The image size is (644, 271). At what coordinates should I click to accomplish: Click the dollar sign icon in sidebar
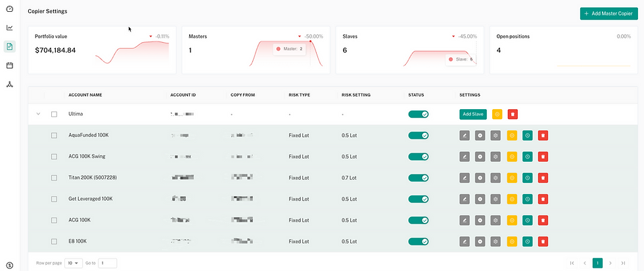(9, 264)
